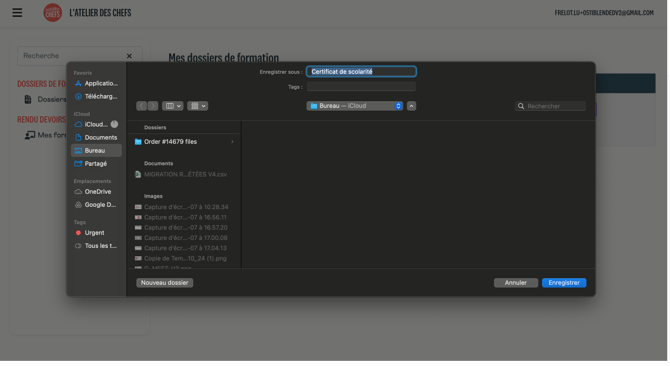Select Google Drive under Emplacements
Screen dimensions: 670x366
(x=97, y=205)
